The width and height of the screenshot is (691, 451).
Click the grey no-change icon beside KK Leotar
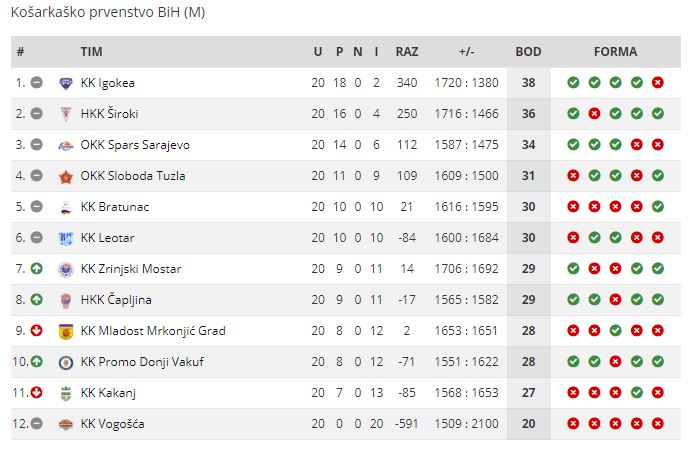[x=37, y=238]
